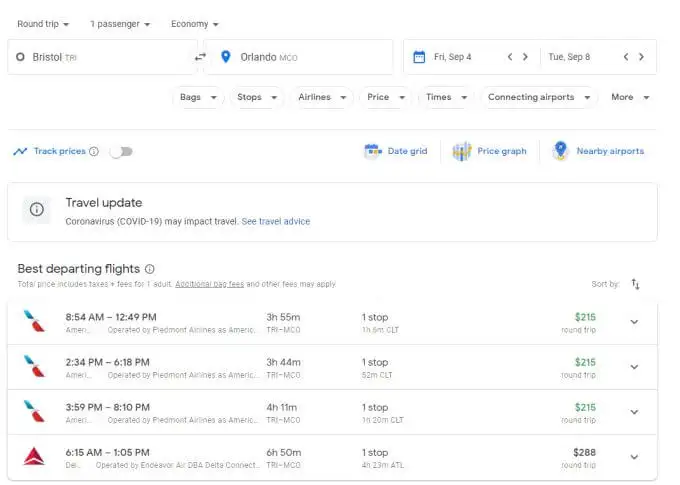Open the departure date calendar icon

pyautogui.click(x=419, y=57)
